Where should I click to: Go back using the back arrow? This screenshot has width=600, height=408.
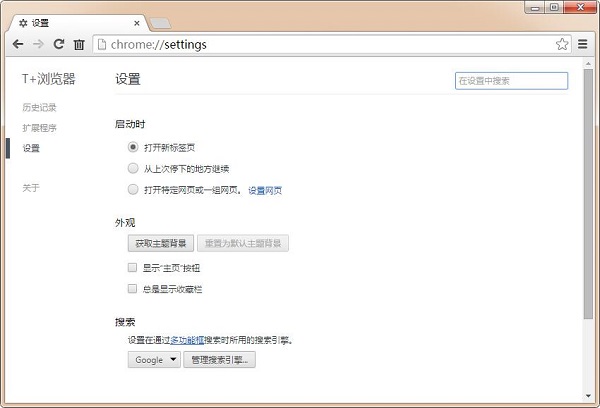[x=18, y=44]
